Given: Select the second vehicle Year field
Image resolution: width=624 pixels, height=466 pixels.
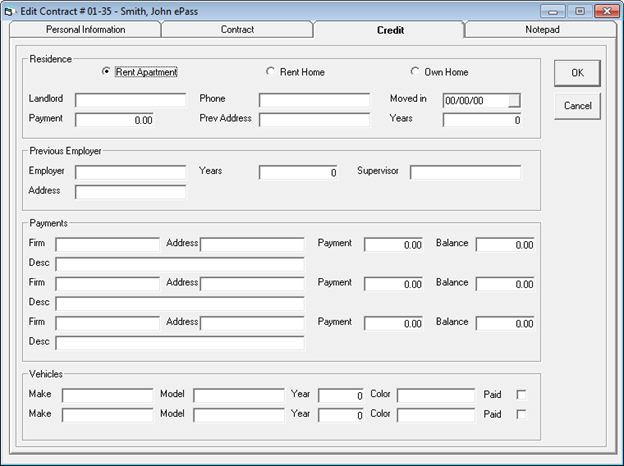Looking at the screenshot, I should coord(341,415).
